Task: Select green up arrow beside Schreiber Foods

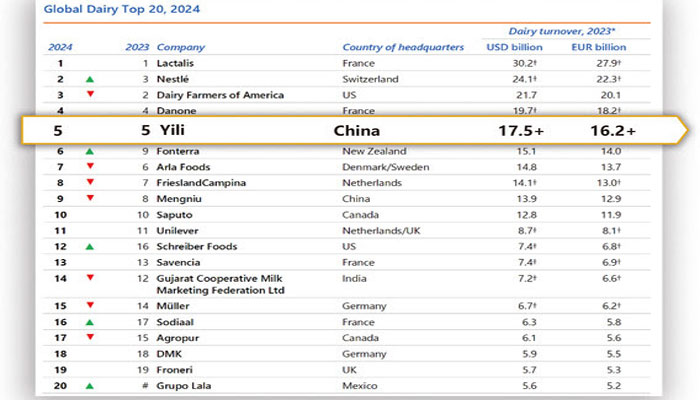Action: tap(91, 245)
